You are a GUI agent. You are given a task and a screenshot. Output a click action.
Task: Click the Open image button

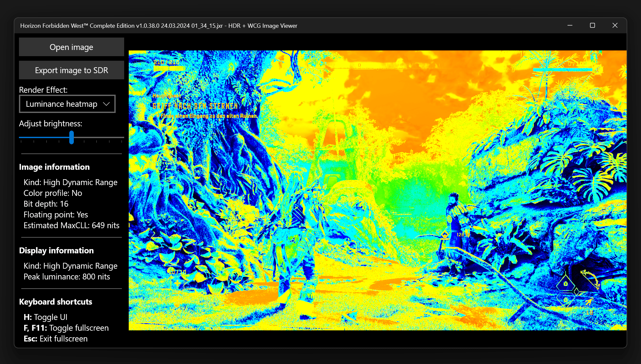[x=71, y=47]
